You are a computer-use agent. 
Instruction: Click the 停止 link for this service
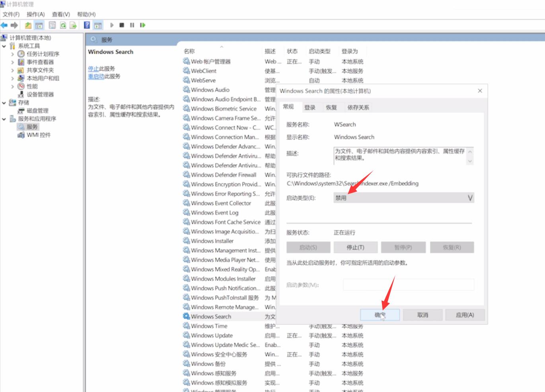click(93, 68)
